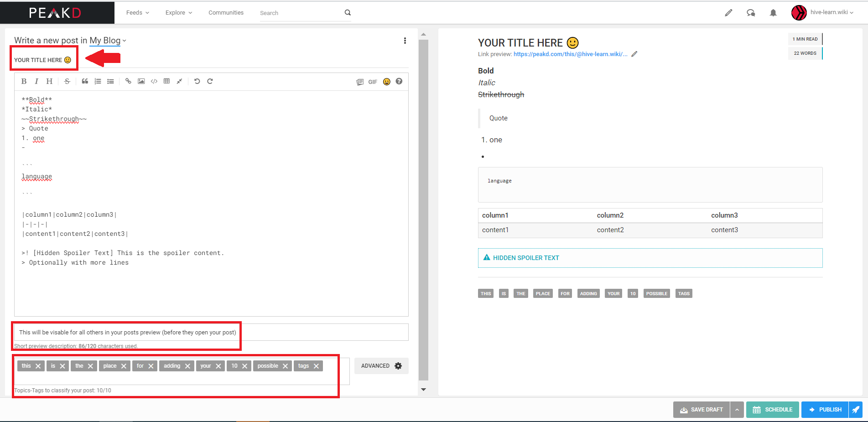Viewport: 868px width, 422px height.
Task: Remove the 'adding' tag
Action: 187,366
